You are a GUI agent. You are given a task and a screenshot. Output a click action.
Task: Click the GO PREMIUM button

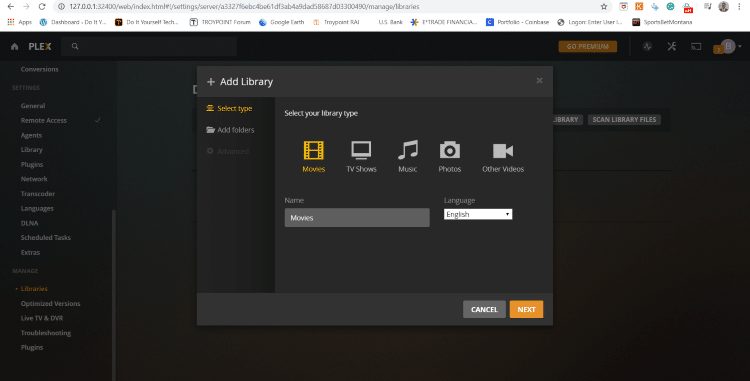(x=587, y=46)
